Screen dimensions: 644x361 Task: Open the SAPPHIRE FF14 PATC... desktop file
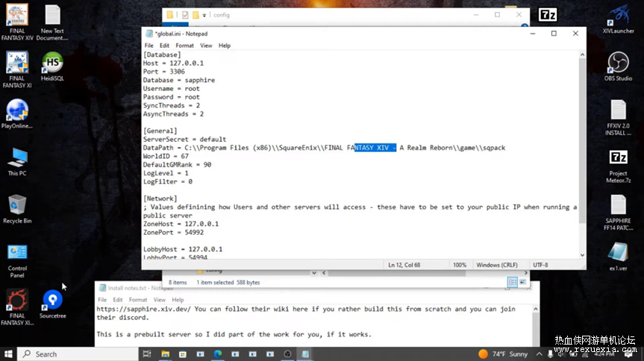618,213
